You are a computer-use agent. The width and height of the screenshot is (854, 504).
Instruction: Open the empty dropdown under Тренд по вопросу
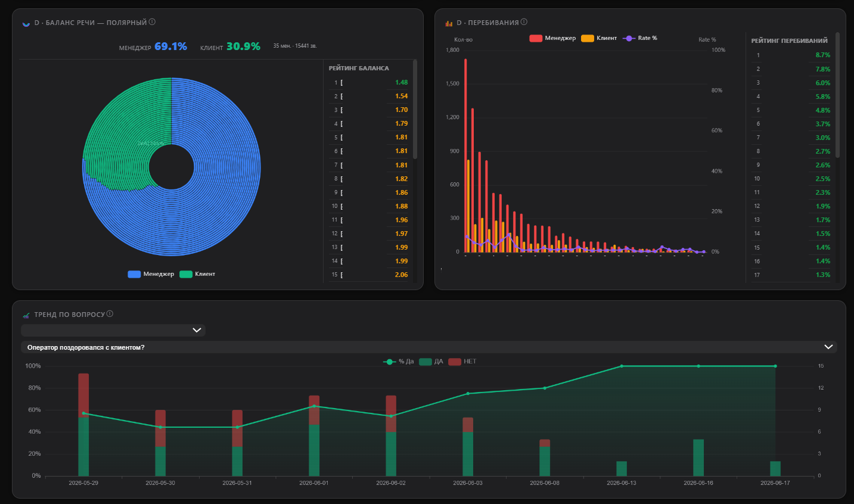(x=113, y=330)
